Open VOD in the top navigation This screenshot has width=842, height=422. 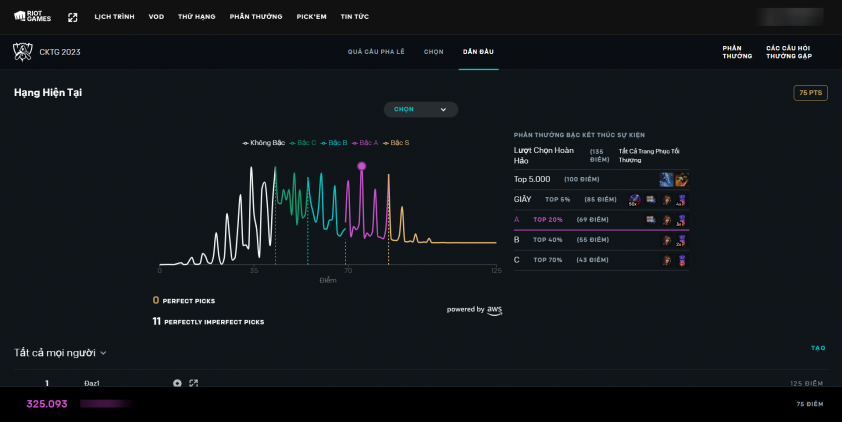coord(156,17)
